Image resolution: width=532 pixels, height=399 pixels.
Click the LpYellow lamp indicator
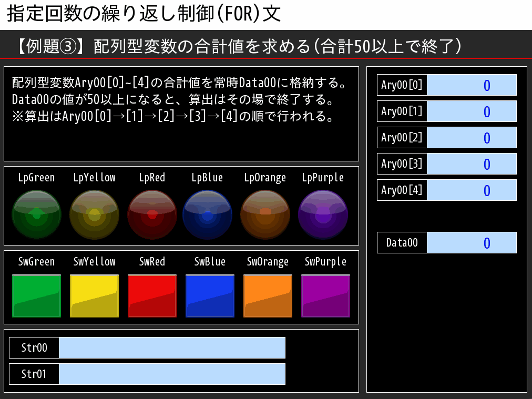[x=94, y=213]
